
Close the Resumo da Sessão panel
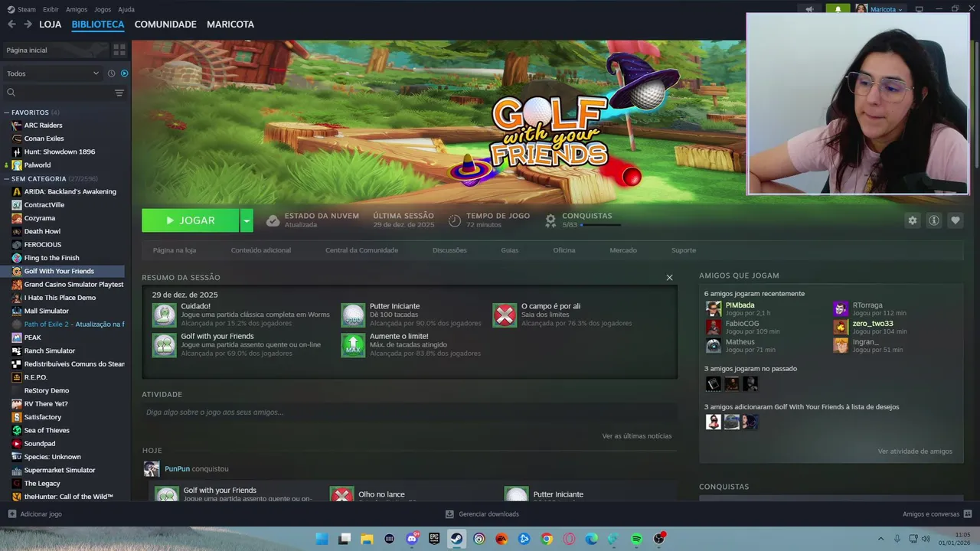pyautogui.click(x=669, y=278)
